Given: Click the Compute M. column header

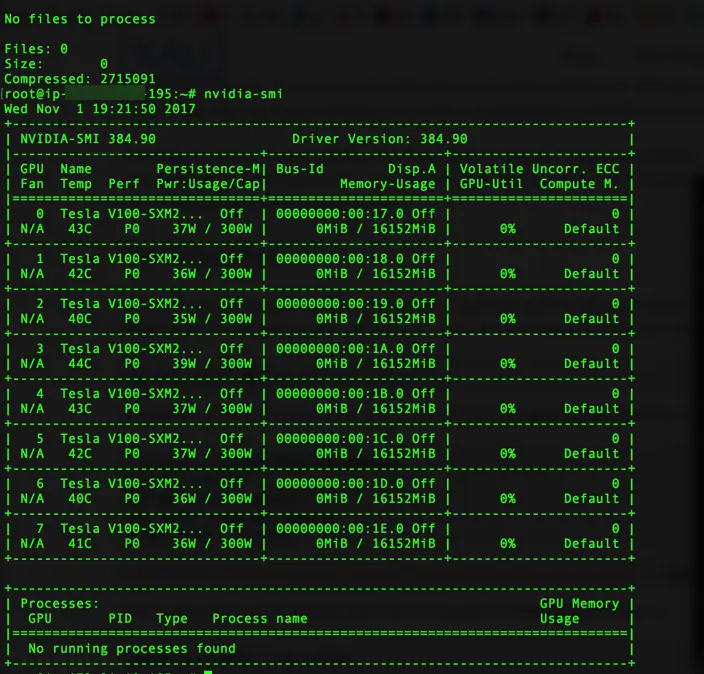Looking at the screenshot, I should (579, 184).
